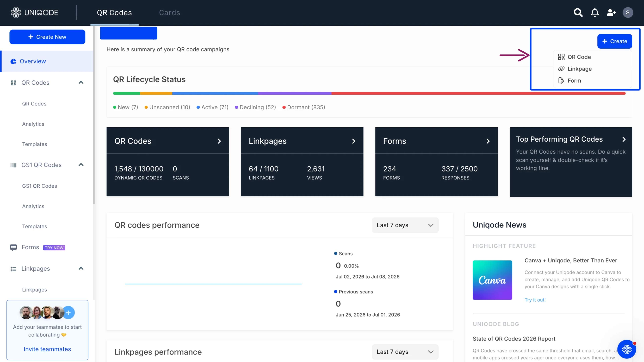Click the red Dormant lifecycle bar segment
This screenshot has width=644, height=362.
(x=478, y=94)
